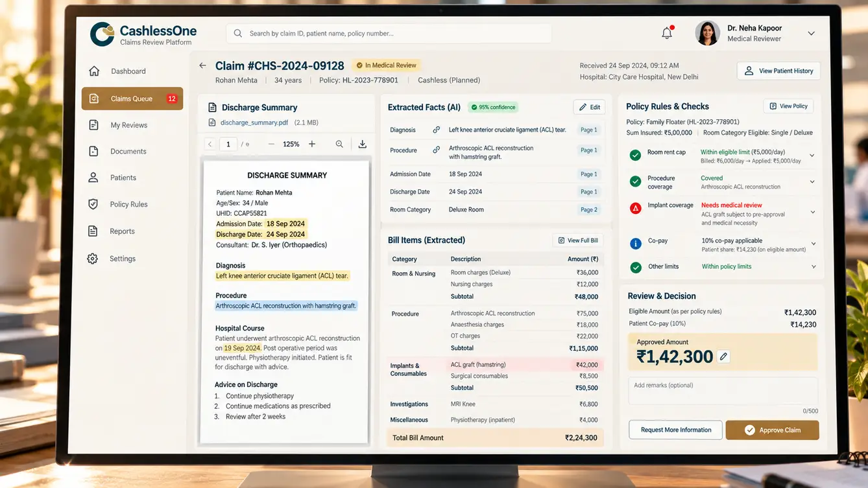Click Dr. Neha Kapoor's profile avatar

click(707, 33)
